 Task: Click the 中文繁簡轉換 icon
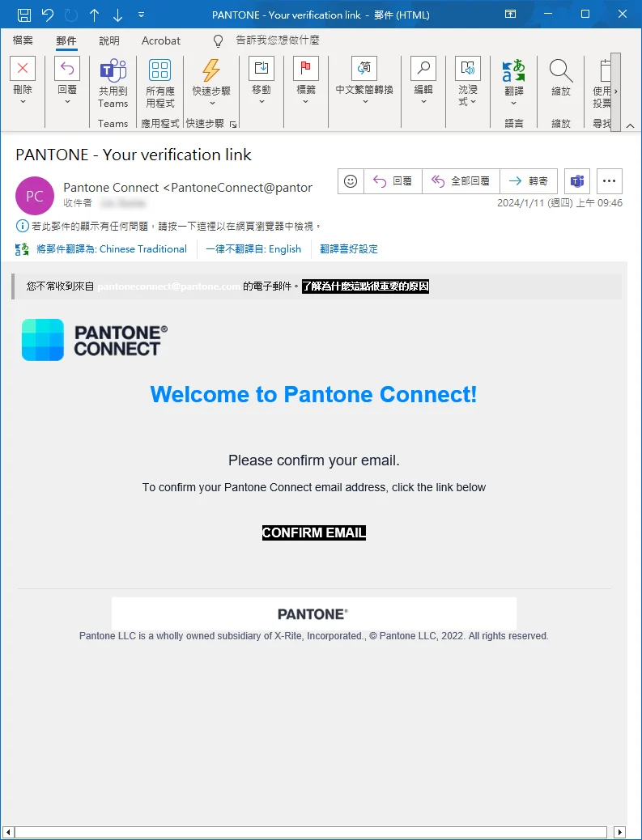364,68
